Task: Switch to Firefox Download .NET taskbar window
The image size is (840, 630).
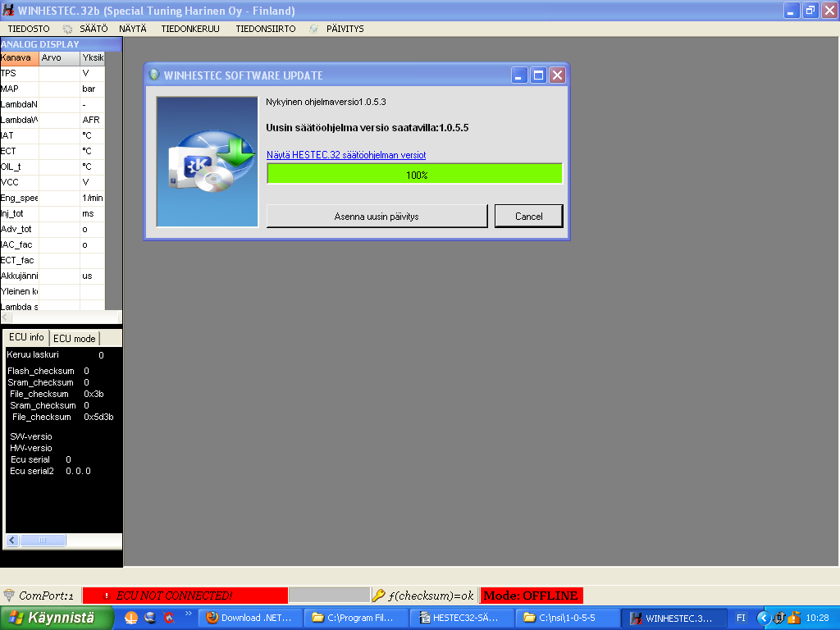Action: tap(250, 619)
